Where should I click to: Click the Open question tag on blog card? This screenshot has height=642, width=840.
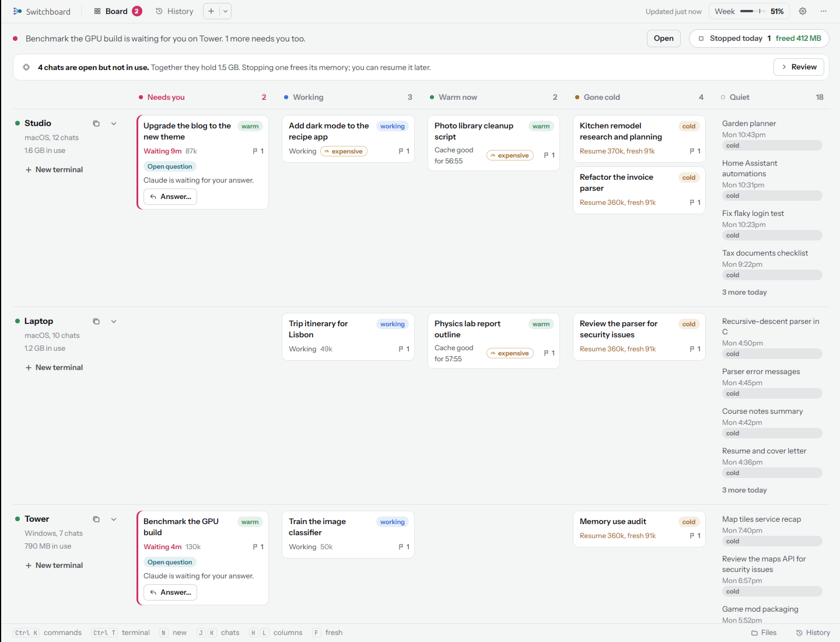[170, 167]
